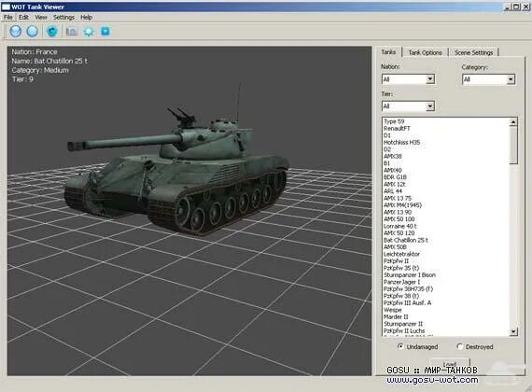This screenshot has height=392, width=532.
Task: Open the Edit menu
Action: coord(23,18)
